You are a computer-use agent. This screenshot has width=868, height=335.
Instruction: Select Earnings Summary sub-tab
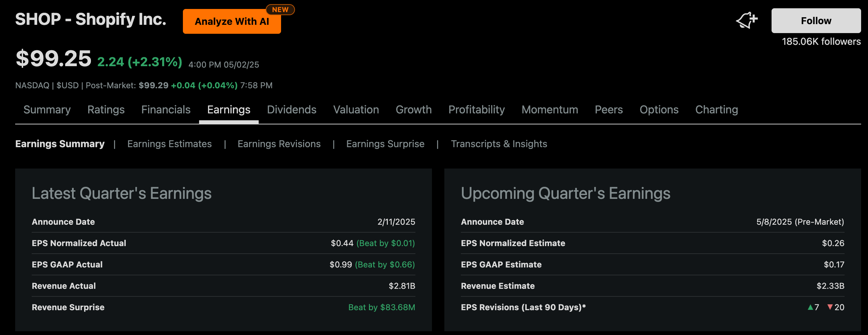click(x=60, y=144)
